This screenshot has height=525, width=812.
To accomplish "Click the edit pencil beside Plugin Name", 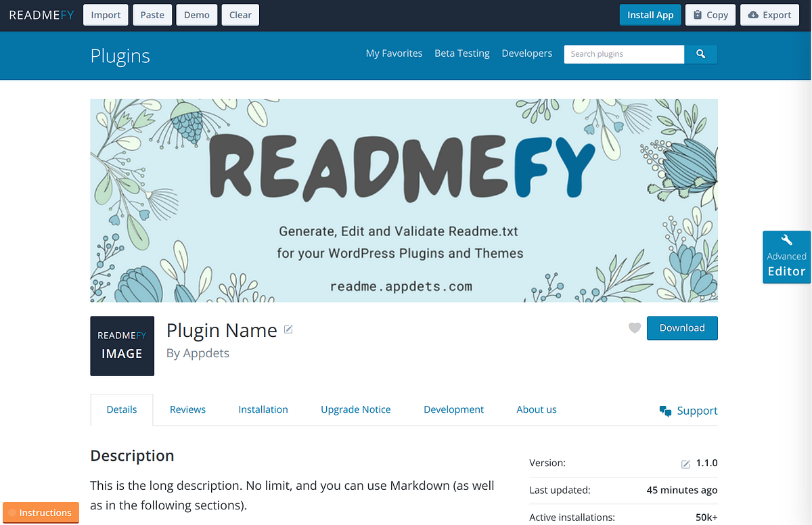I will pos(288,329).
